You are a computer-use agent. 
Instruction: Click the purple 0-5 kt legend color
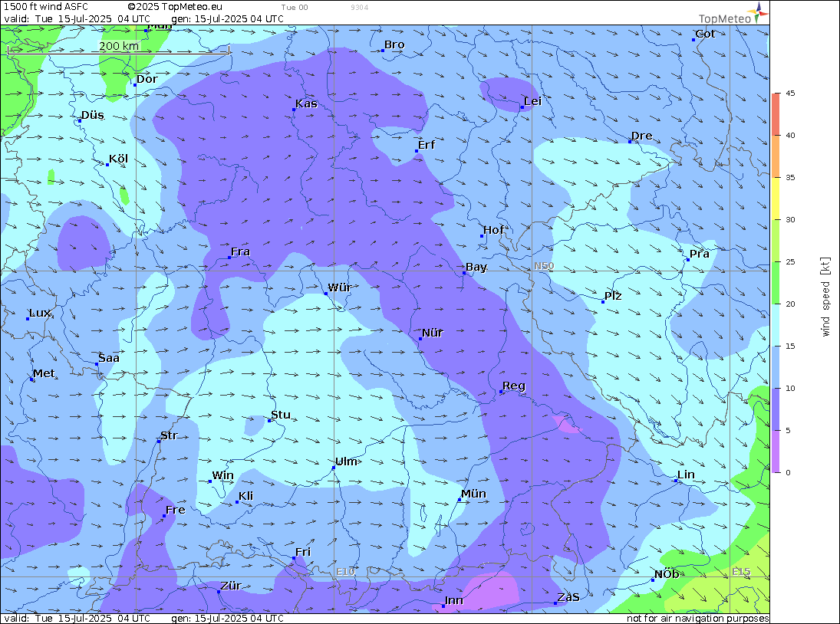click(x=776, y=452)
